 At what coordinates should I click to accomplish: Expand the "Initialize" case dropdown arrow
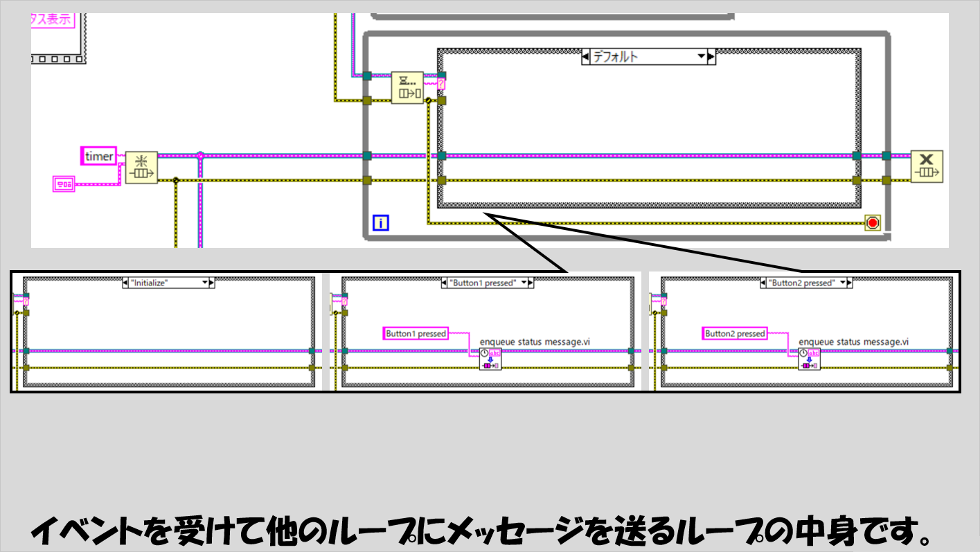[x=204, y=283]
